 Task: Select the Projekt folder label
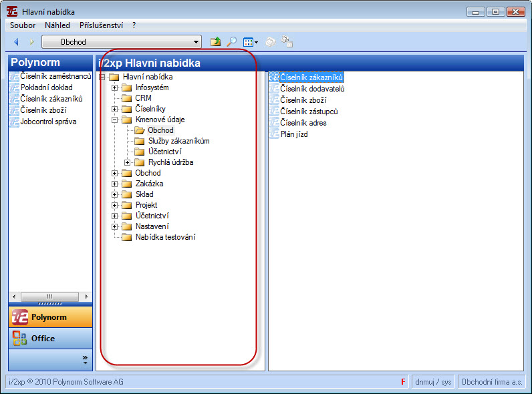coord(146,205)
